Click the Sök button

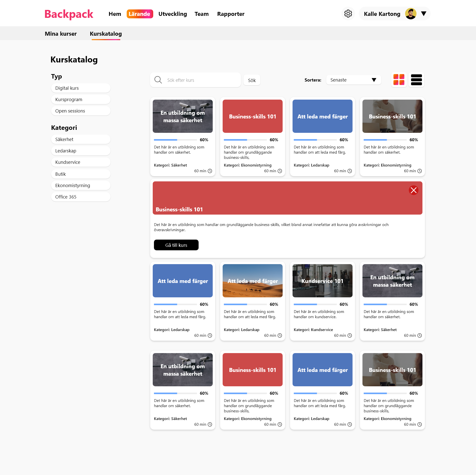(252, 80)
